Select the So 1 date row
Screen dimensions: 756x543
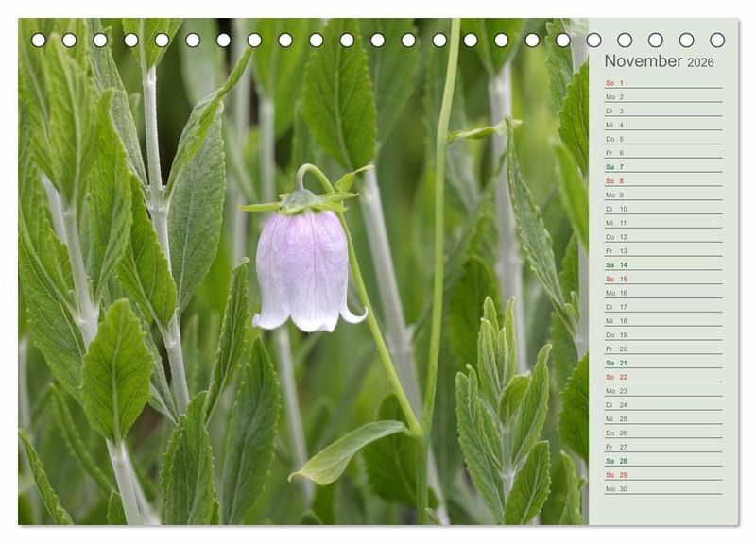(663, 83)
